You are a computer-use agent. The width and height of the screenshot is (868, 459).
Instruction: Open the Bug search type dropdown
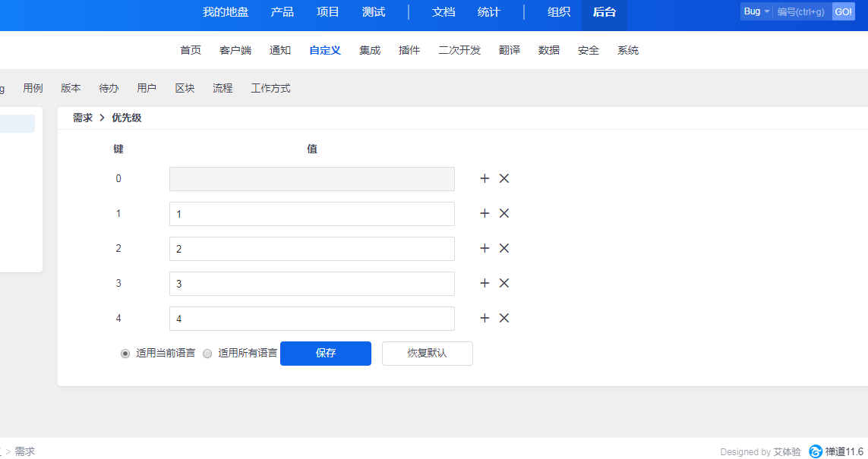click(x=756, y=11)
